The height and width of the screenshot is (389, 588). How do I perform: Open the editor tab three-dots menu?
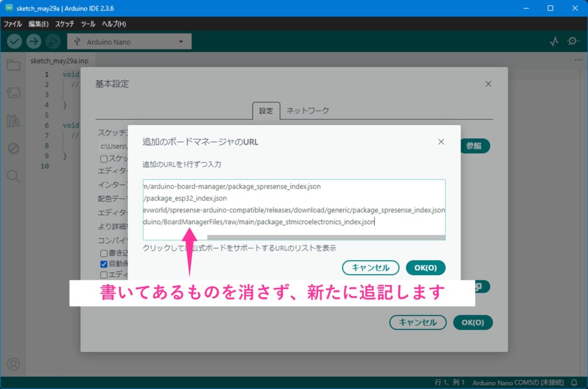[x=578, y=60]
